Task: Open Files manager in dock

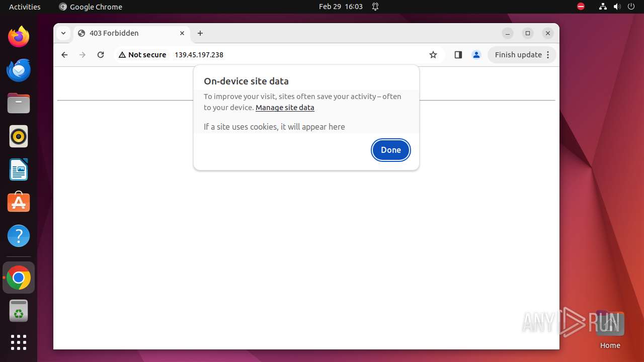Action: (x=19, y=103)
